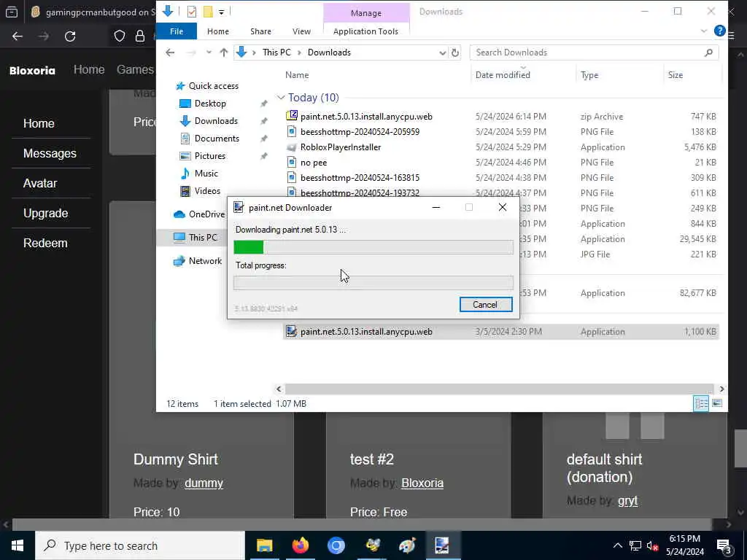Open quick access toolbar customize dropdown

(x=222, y=12)
